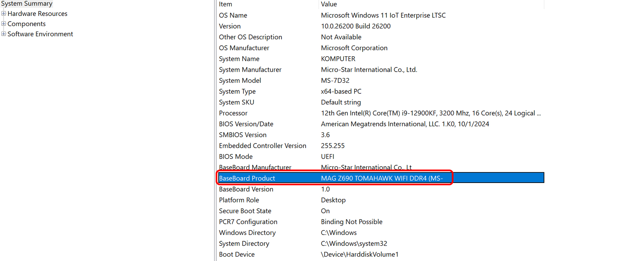Screen dimensions: 644x261
Task: Select the PCR7 Configuration row
Action: (x=248, y=222)
